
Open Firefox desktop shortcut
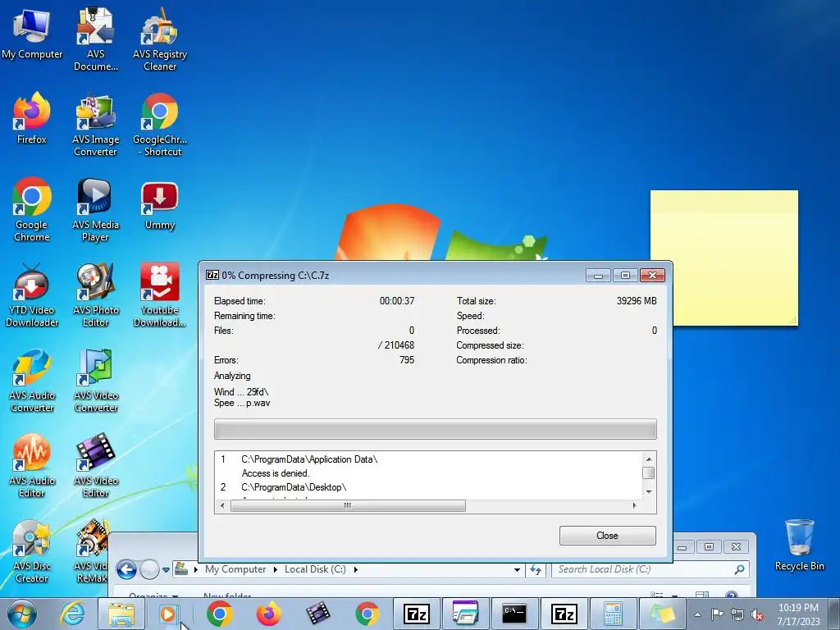tap(32, 119)
